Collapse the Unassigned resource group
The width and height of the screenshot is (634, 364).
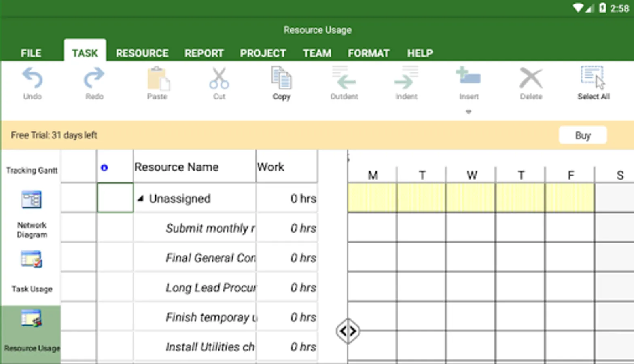[x=140, y=199]
